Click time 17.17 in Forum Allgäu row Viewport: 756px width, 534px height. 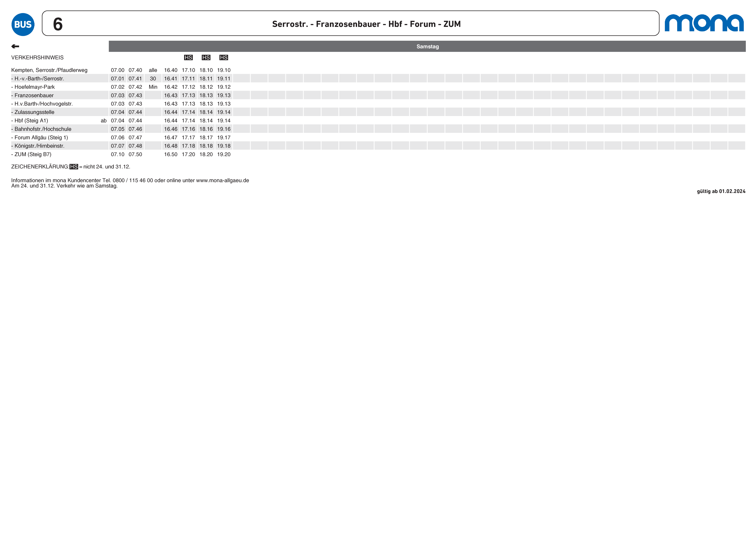tap(188, 138)
